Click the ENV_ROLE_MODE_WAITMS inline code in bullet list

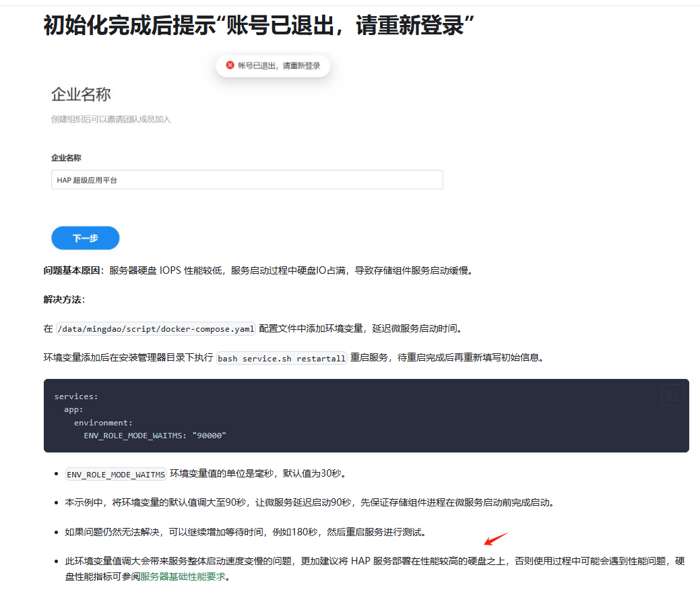coord(116,474)
